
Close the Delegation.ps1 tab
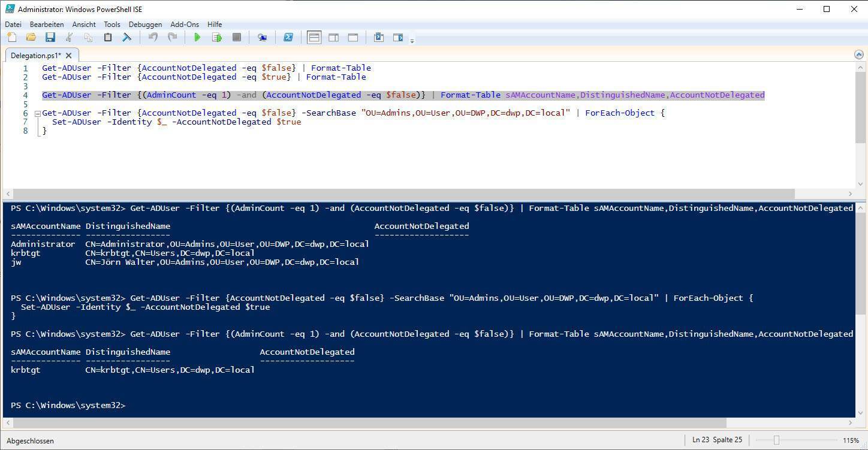click(x=69, y=56)
